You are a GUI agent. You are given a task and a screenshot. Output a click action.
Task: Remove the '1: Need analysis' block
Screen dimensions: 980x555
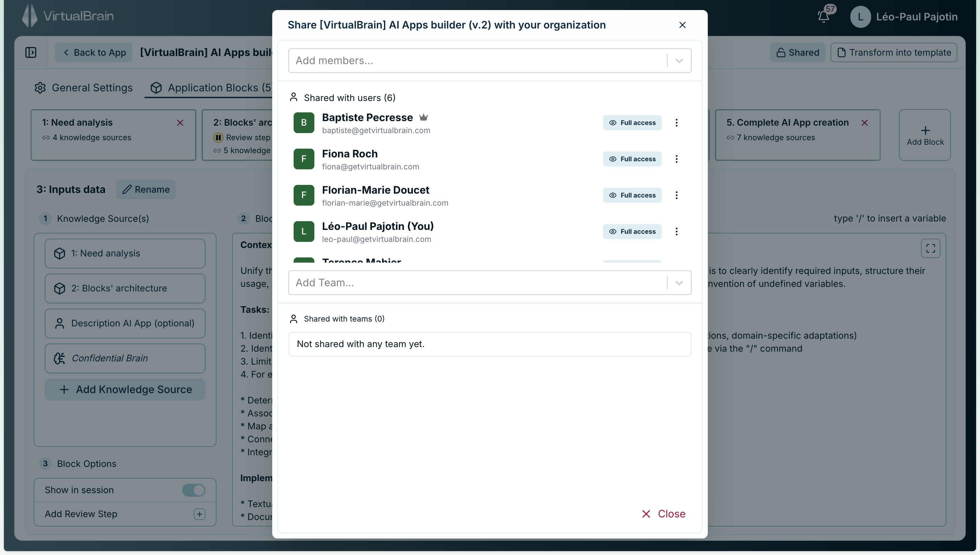(x=180, y=123)
